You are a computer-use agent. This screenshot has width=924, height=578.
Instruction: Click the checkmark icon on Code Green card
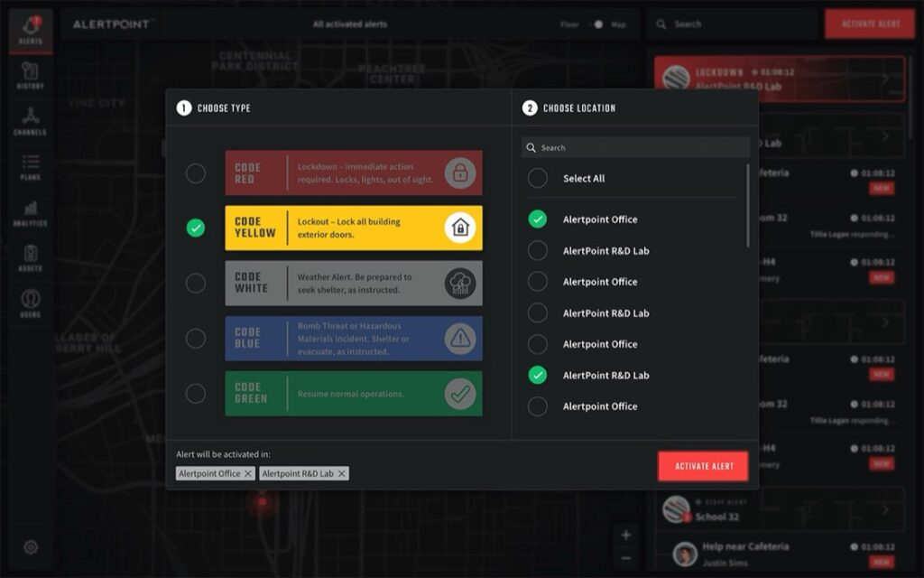click(x=460, y=394)
